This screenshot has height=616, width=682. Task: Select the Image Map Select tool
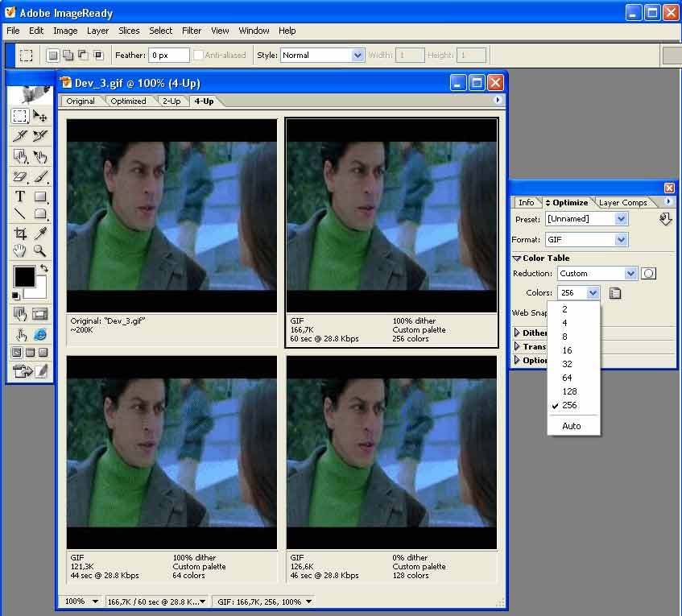[40, 155]
